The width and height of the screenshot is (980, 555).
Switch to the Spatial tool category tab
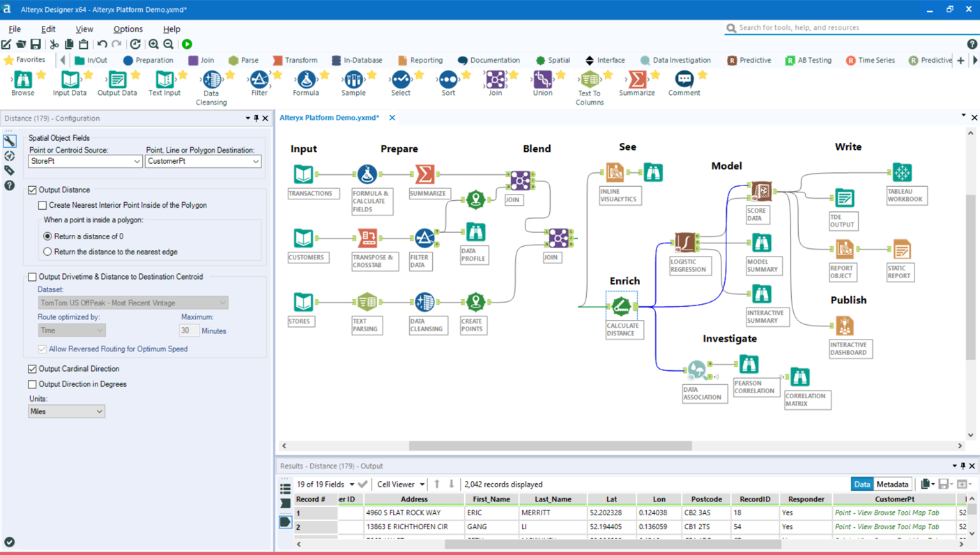(x=552, y=60)
